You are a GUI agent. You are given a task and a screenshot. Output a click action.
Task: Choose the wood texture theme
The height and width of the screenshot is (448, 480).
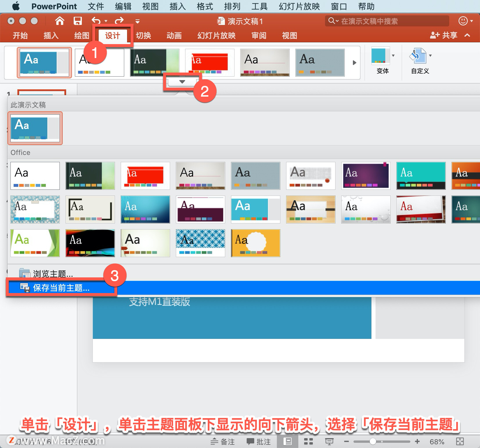[311, 209]
